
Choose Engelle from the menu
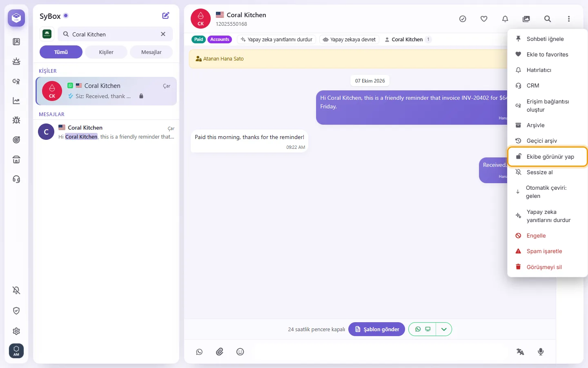point(547,236)
